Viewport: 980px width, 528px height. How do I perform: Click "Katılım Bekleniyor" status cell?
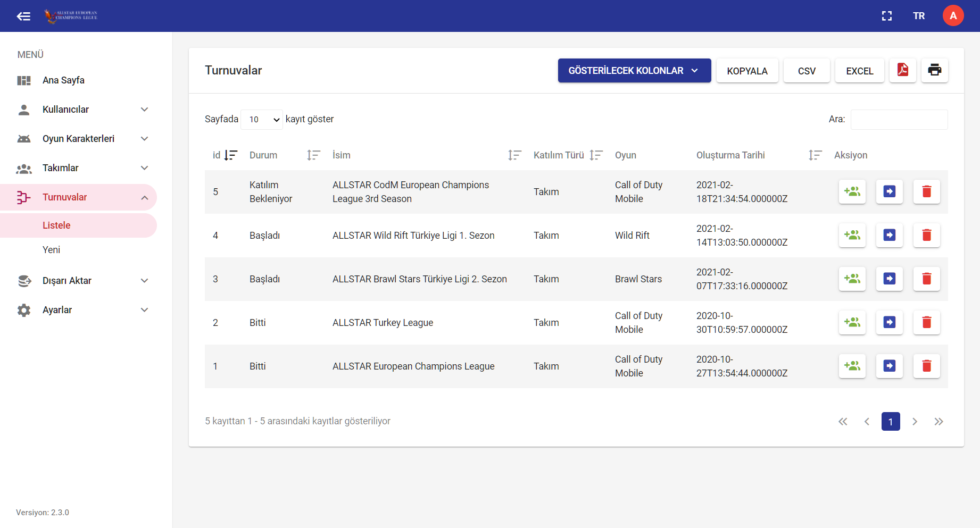(x=271, y=192)
